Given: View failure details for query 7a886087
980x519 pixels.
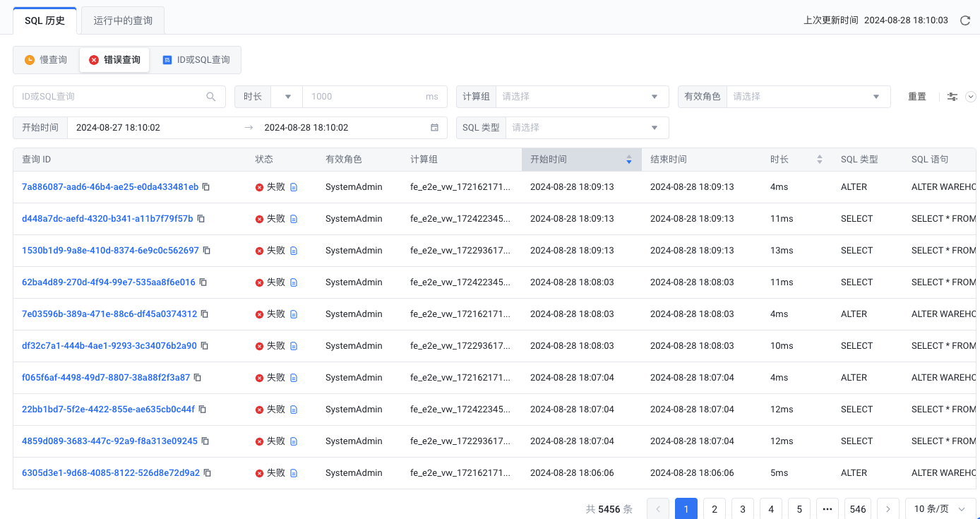Looking at the screenshot, I should pos(294,187).
